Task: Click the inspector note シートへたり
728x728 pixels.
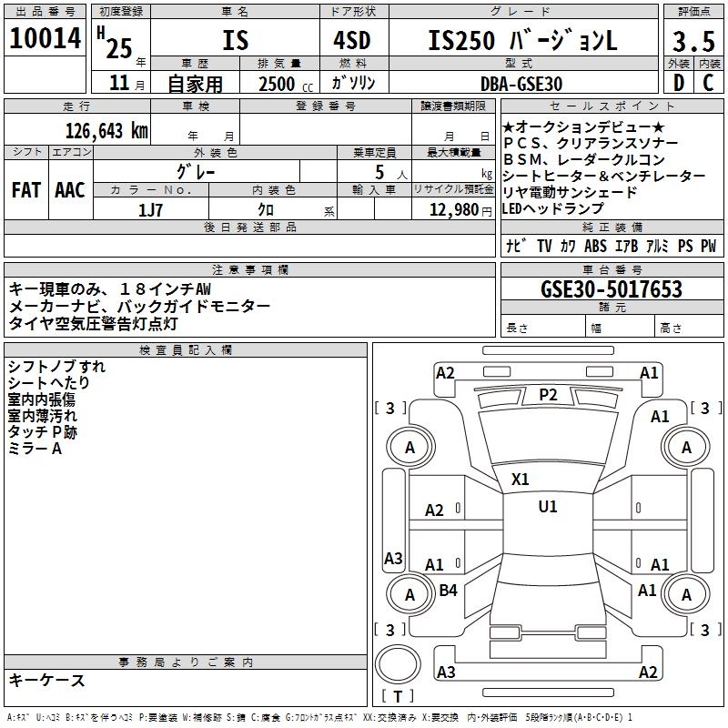Action: coord(48,382)
